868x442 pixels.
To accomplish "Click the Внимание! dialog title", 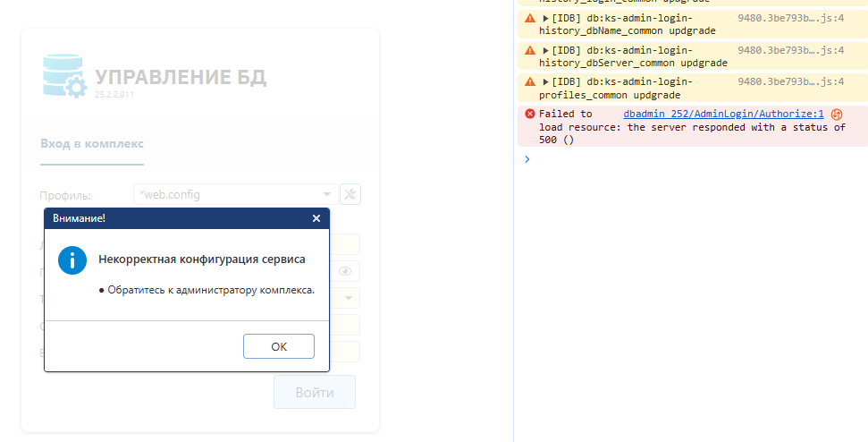I will point(79,218).
